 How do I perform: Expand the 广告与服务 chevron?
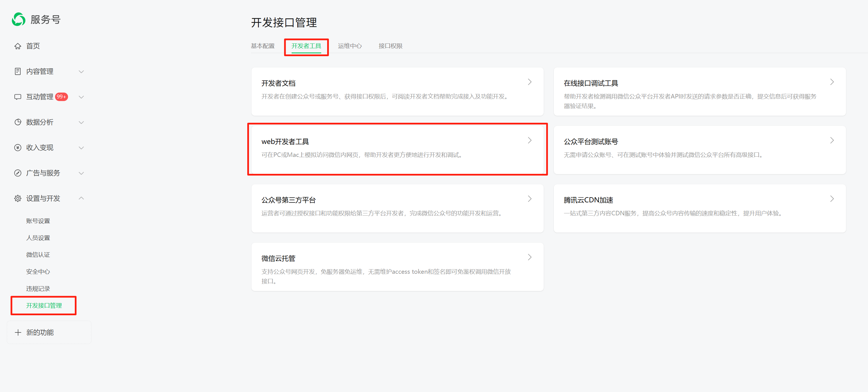[81, 173]
